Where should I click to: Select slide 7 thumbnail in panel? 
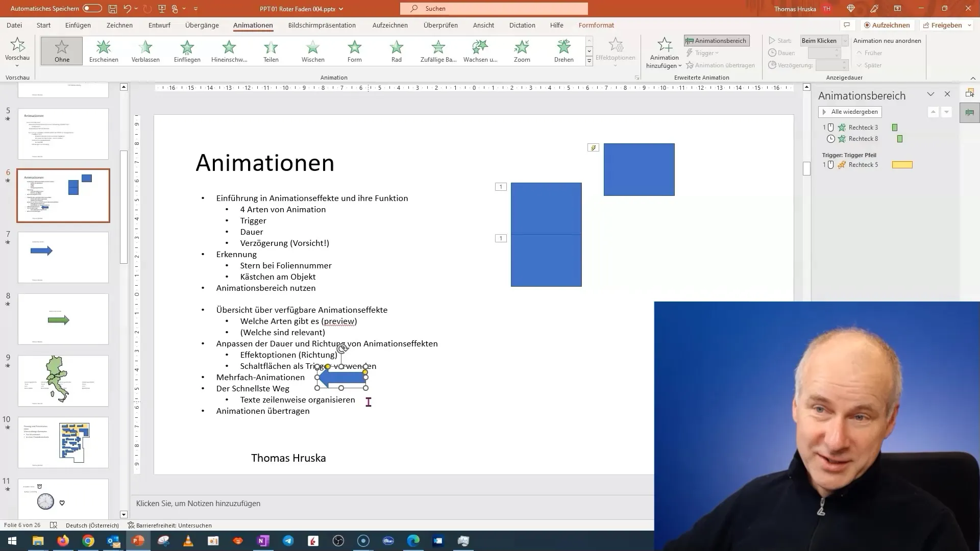pos(63,256)
